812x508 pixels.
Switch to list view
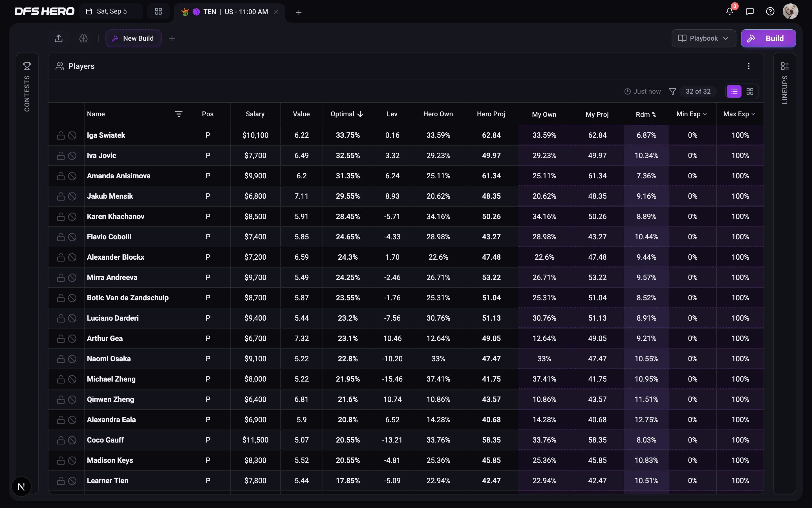pos(734,91)
